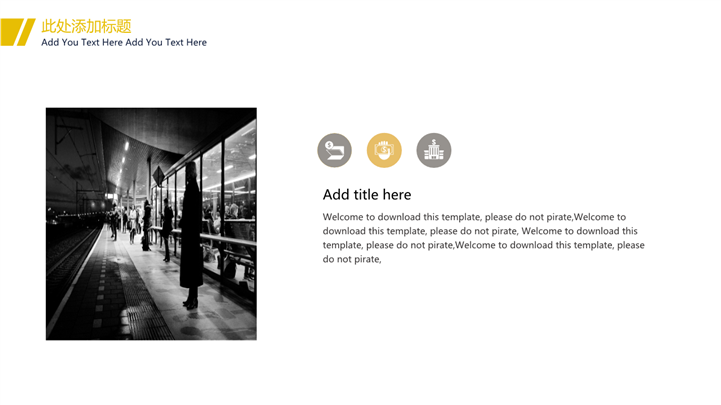Click the gray laptop with dollar coin icon

(x=334, y=151)
